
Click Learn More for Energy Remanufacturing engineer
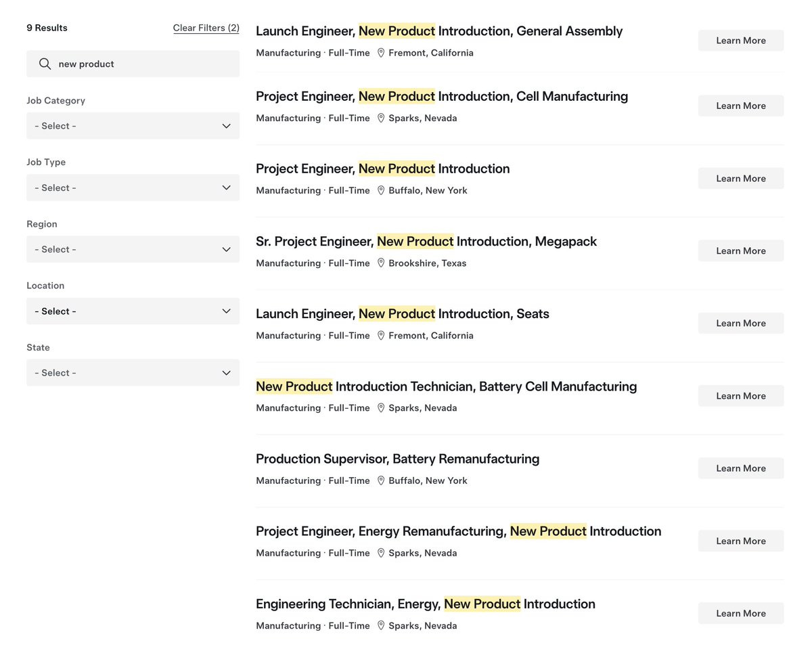pos(740,541)
